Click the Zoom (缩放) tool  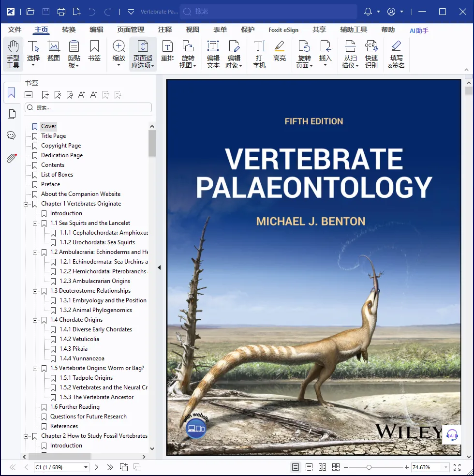[118, 54]
